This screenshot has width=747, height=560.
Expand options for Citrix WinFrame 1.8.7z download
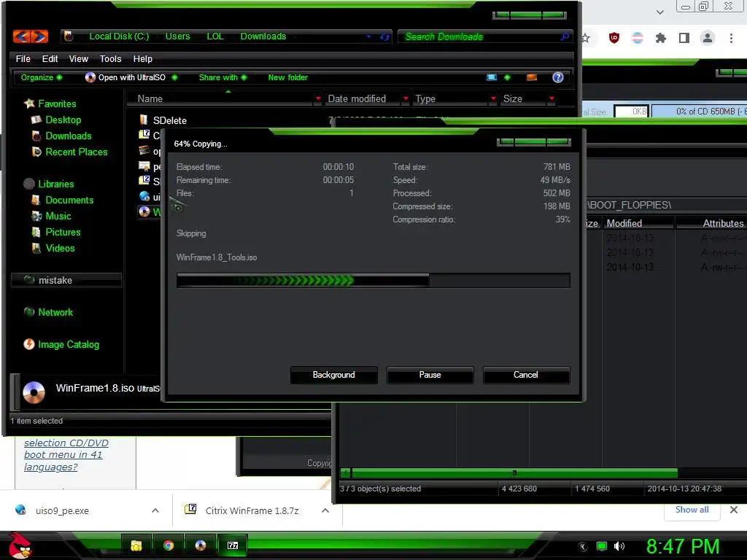325,510
